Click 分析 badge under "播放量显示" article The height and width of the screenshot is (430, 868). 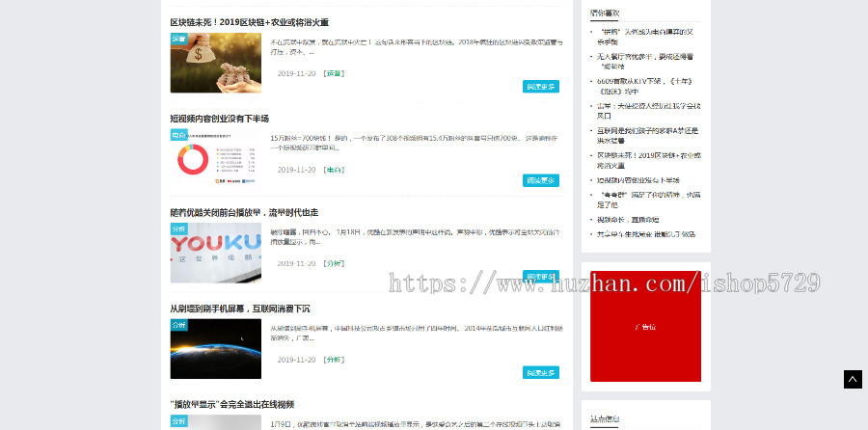pyautogui.click(x=178, y=421)
